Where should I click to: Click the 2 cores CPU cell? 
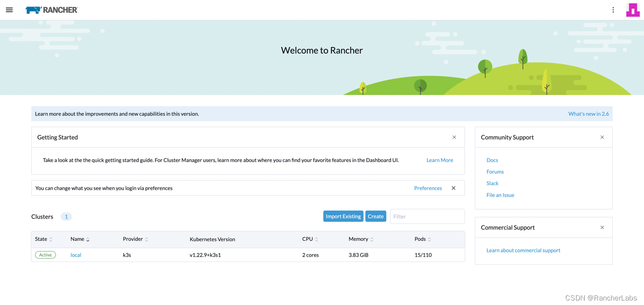tap(310, 255)
